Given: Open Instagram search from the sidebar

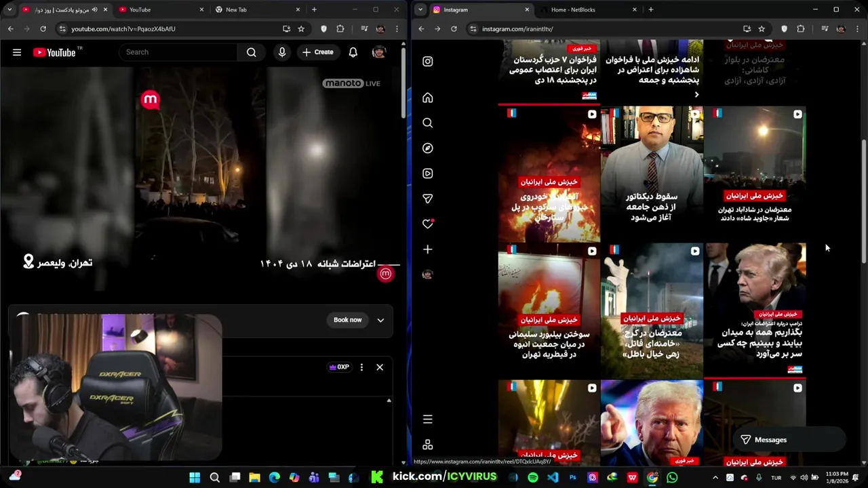Looking at the screenshot, I should tap(428, 123).
